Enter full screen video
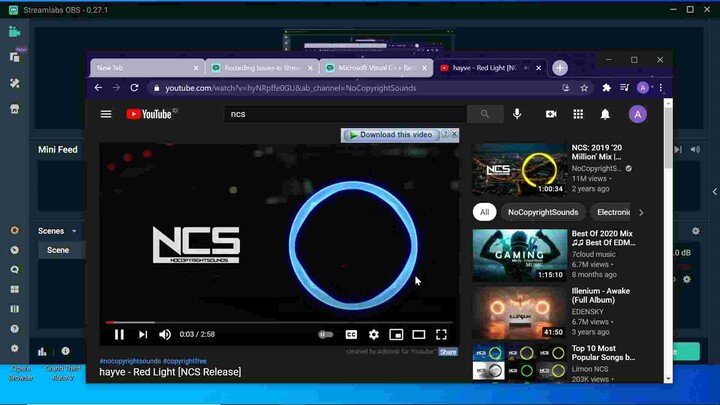The height and width of the screenshot is (405, 720). pos(441,335)
